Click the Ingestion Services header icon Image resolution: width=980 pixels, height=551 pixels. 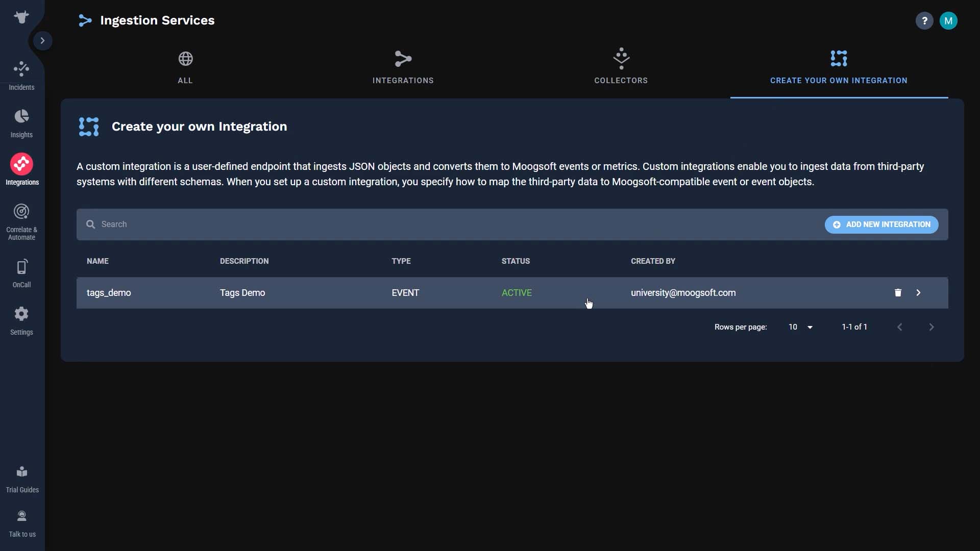point(85,20)
